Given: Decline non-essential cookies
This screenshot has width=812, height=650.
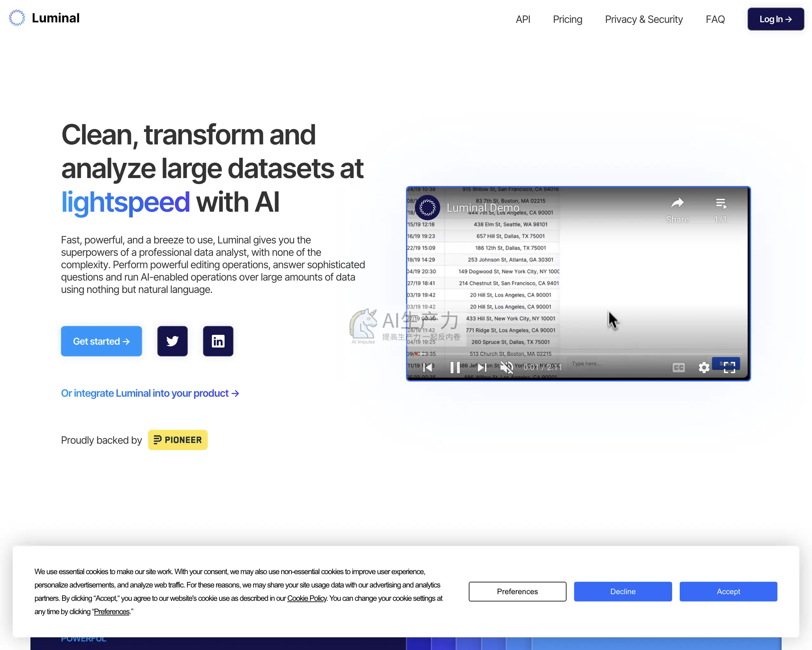Looking at the screenshot, I should click(x=623, y=591).
